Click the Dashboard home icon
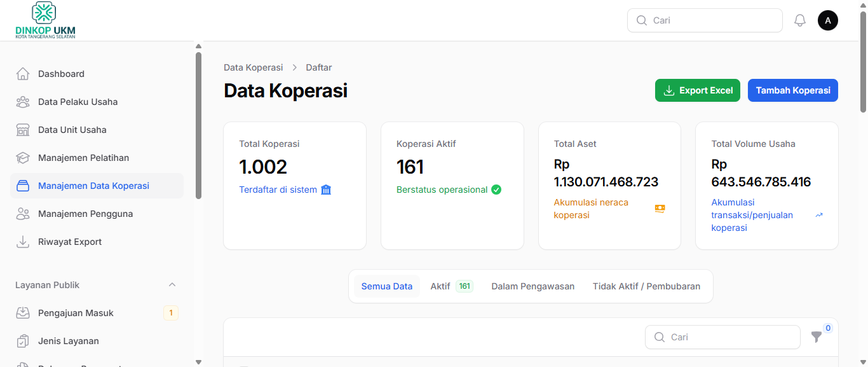The height and width of the screenshot is (367, 868). coord(23,74)
